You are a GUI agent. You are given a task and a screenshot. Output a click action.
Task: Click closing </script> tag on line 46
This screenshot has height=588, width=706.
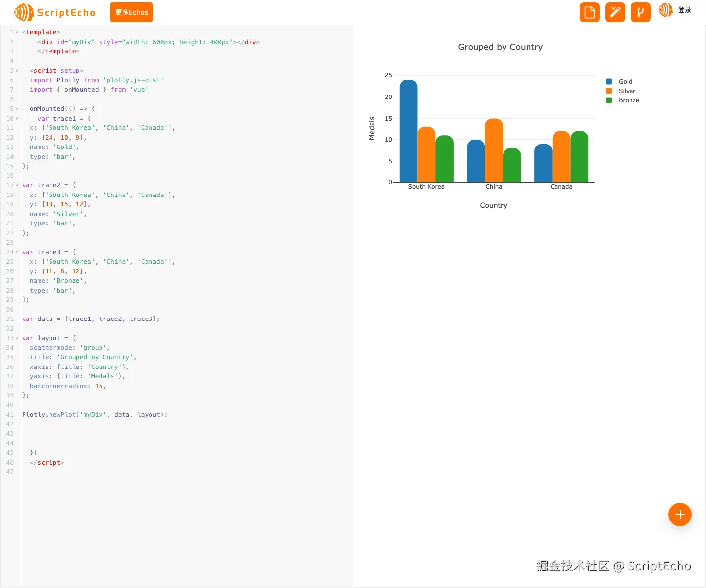[47, 463]
